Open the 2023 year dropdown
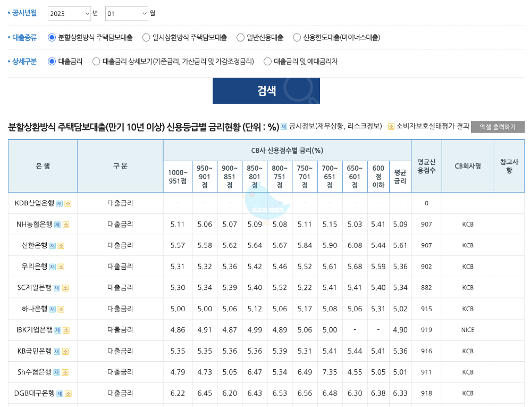Image resolution: width=532 pixels, height=407 pixels. pyautogui.click(x=69, y=14)
